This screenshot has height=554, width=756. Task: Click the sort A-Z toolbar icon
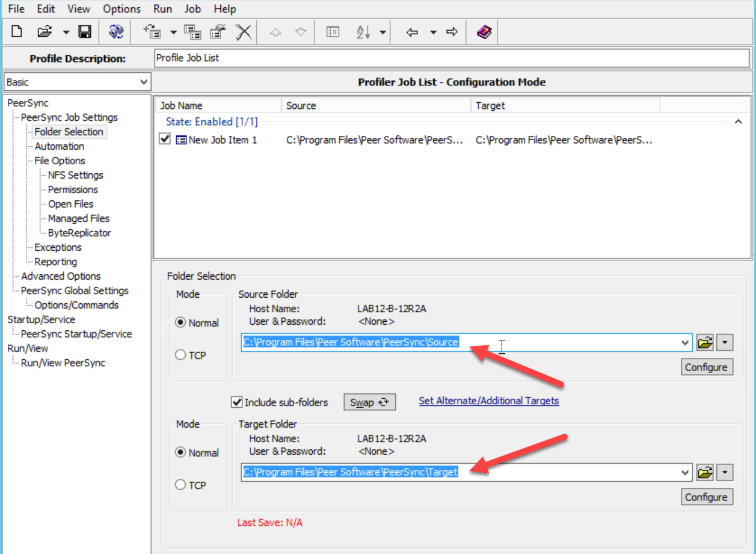(x=364, y=32)
